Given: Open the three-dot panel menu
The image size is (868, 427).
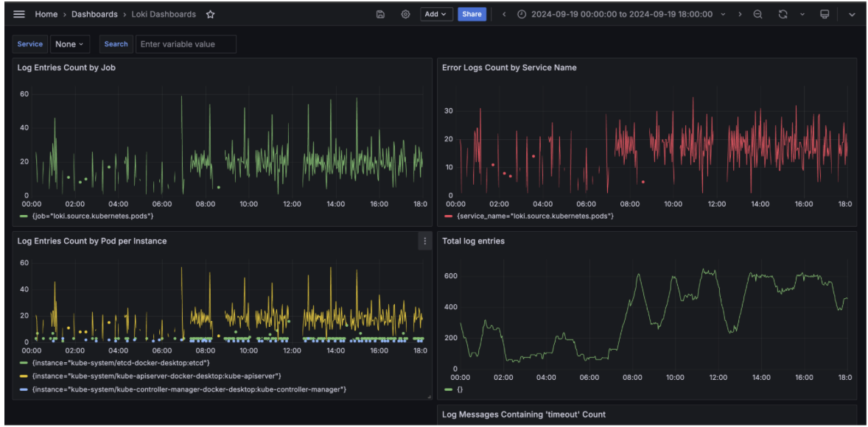Looking at the screenshot, I should click(424, 241).
